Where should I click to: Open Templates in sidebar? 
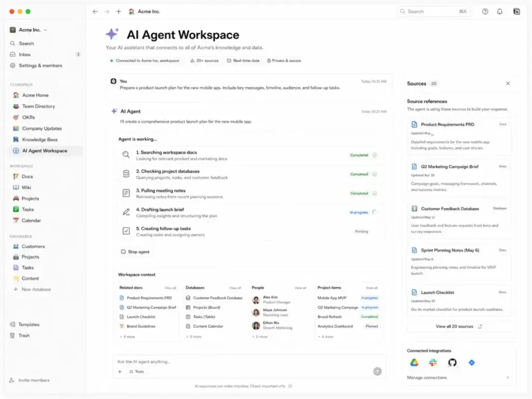(x=25, y=324)
